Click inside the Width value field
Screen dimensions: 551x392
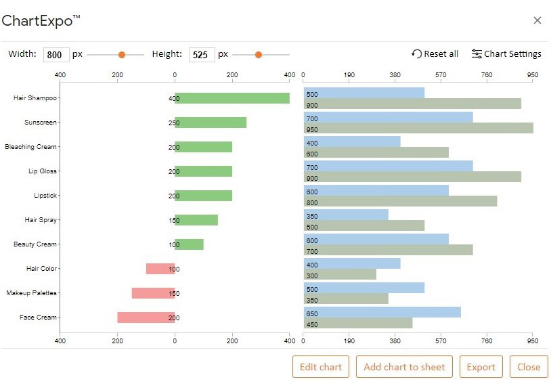point(56,55)
